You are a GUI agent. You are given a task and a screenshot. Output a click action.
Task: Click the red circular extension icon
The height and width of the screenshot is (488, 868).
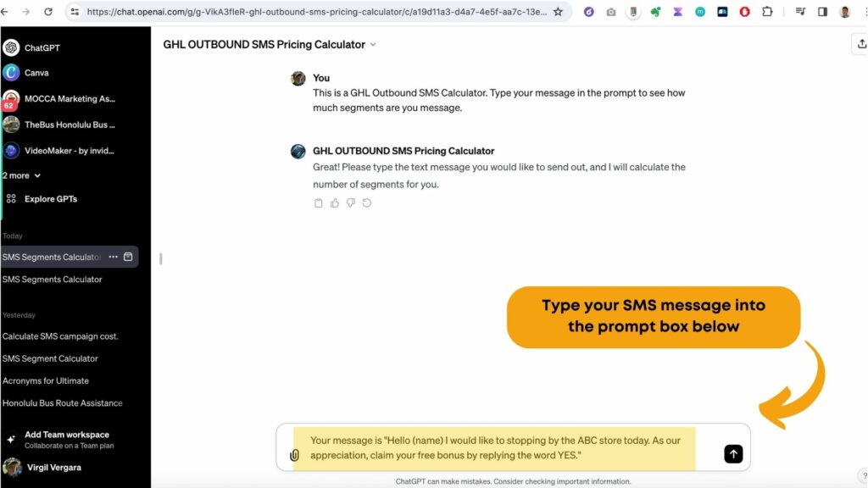click(x=744, y=12)
